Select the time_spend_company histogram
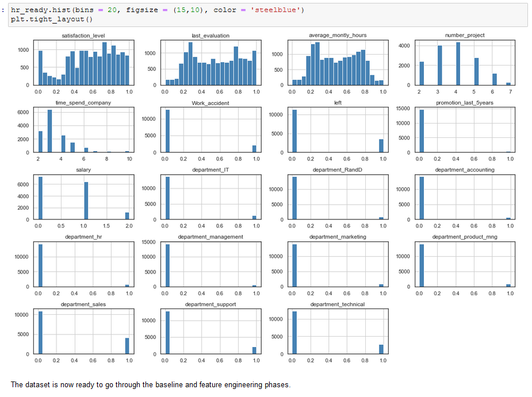The height and width of the screenshot is (397, 532). pyautogui.click(x=83, y=130)
